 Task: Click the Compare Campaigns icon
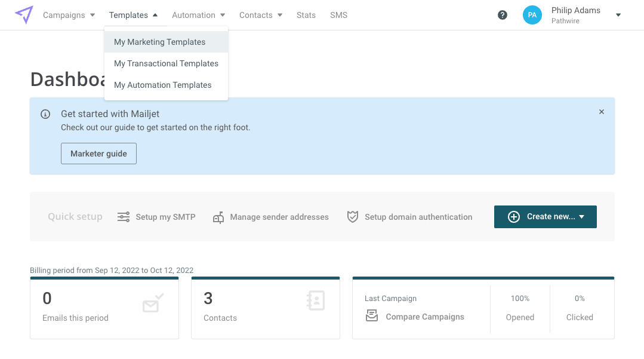(372, 316)
